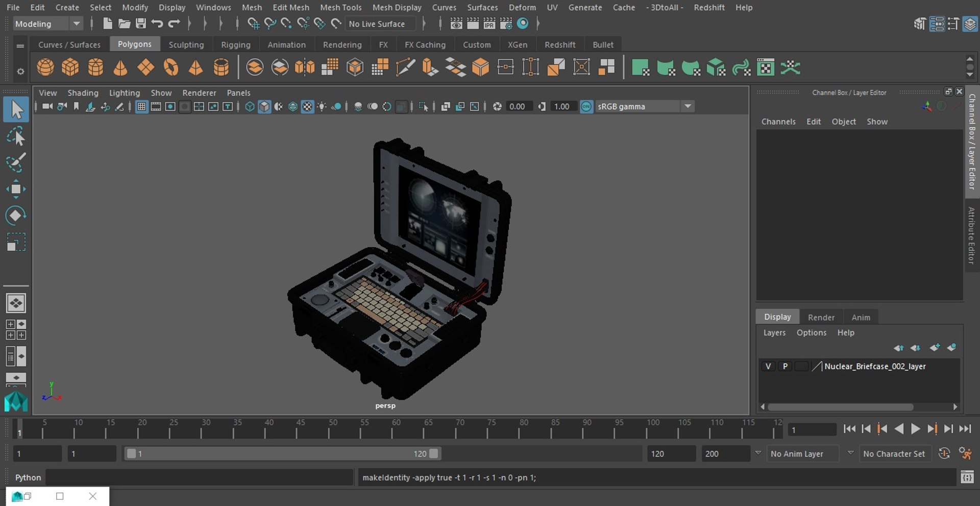The height and width of the screenshot is (506, 980).
Task: Open the IPR render icon
Action: pos(489,23)
